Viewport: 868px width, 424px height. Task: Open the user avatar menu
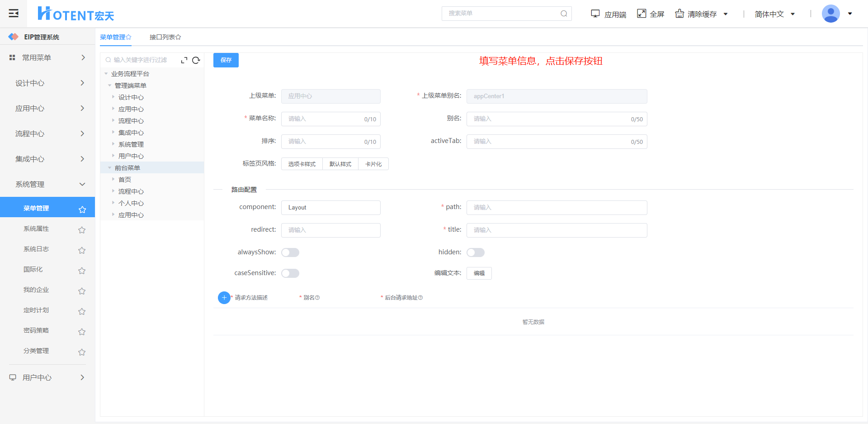tap(831, 14)
